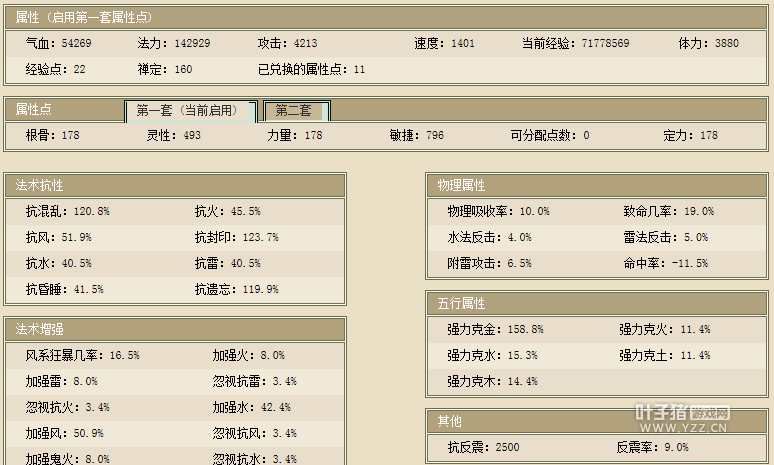Select the 第一套 (当前启用) tab
This screenshot has height=465, width=774.
click(x=190, y=111)
